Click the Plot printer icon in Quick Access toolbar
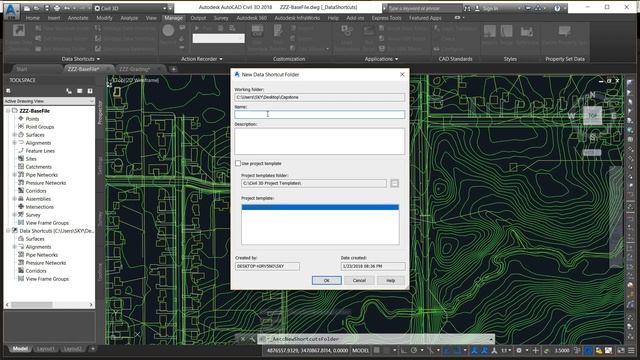 coord(57,8)
